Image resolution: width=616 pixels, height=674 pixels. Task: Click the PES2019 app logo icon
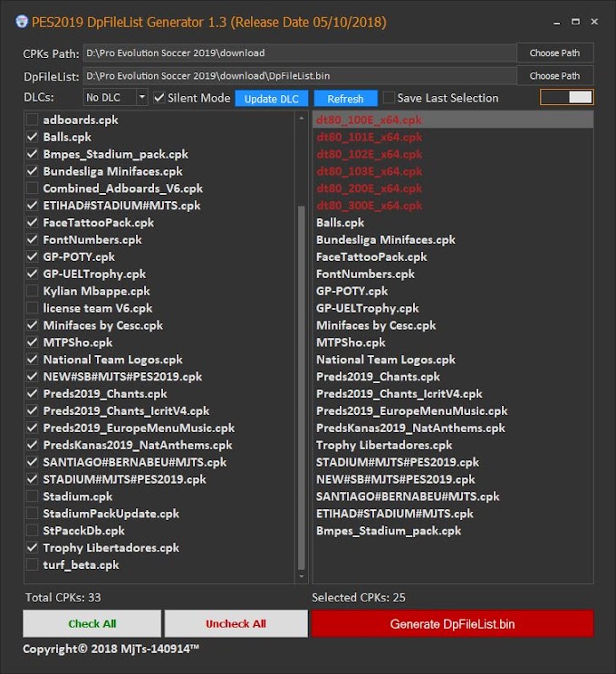point(22,22)
